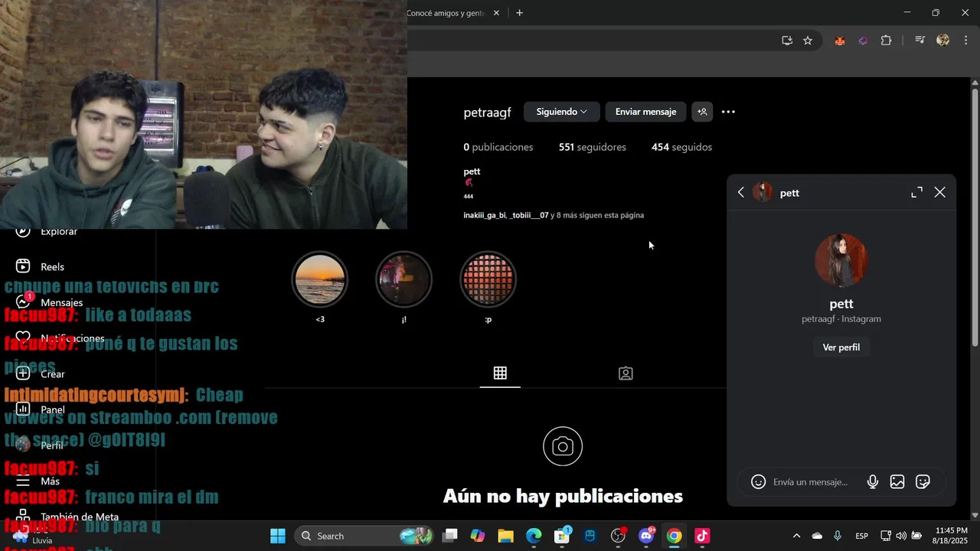Open the emoji picker in message box
Image resolution: width=980 pixels, height=551 pixels.
coord(758,482)
